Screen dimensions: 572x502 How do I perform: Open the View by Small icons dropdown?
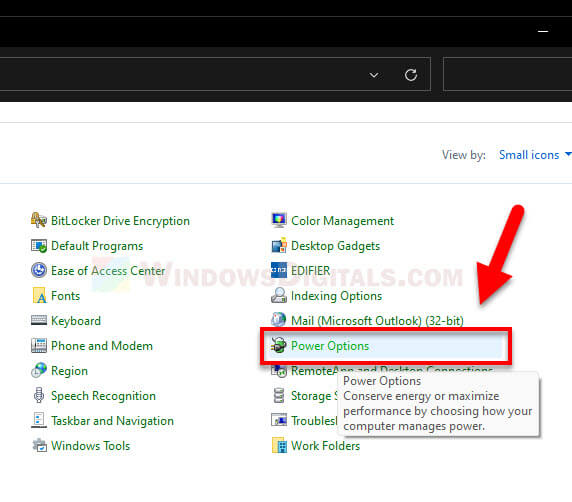(534, 155)
